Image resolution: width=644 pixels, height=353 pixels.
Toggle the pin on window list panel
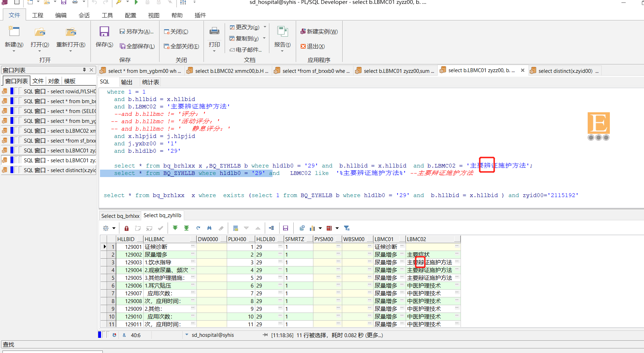tap(84, 70)
